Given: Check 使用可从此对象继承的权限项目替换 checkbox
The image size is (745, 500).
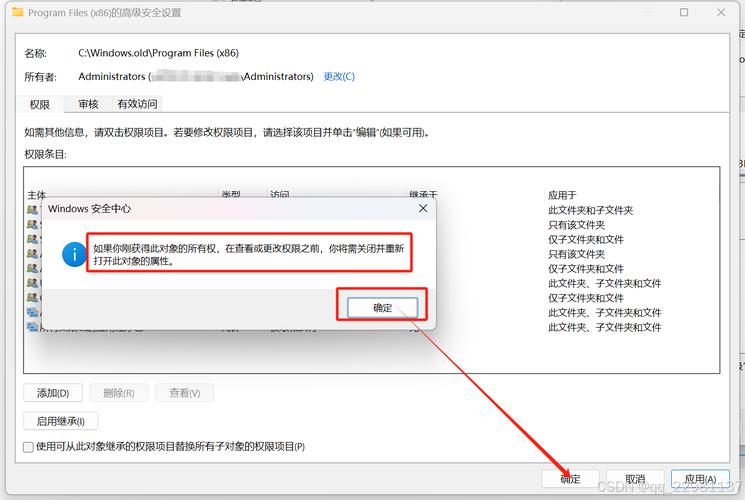Looking at the screenshot, I should (28, 447).
